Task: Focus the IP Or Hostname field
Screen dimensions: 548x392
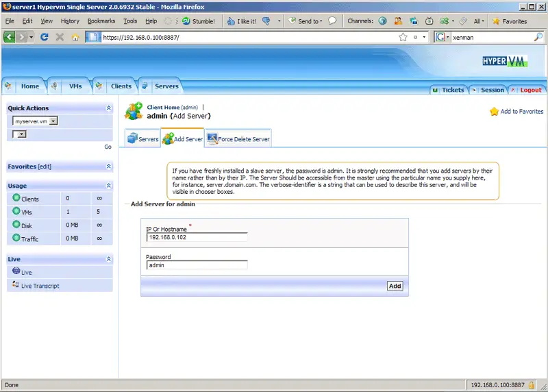Action: point(197,237)
